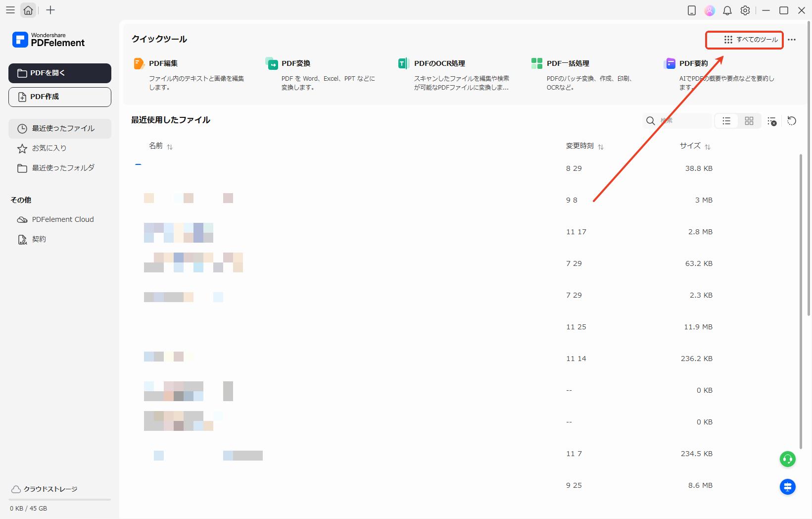812x519 pixels.
Task: Click the すべてのツール button
Action: click(x=744, y=40)
